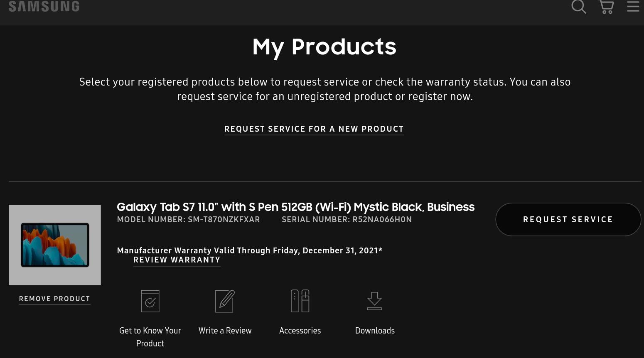Click the Samsung logo

pyautogui.click(x=44, y=6)
